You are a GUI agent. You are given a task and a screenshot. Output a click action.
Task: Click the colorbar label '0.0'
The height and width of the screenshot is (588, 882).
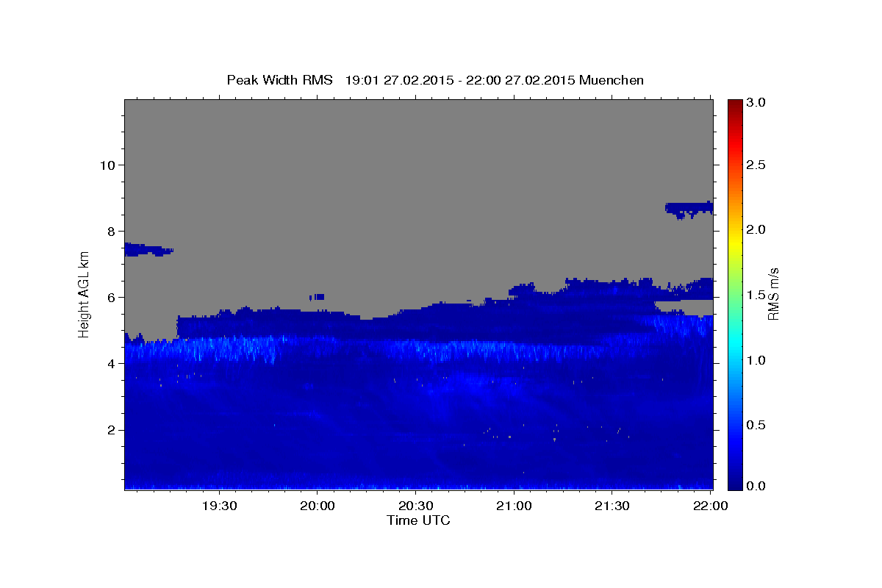click(756, 486)
